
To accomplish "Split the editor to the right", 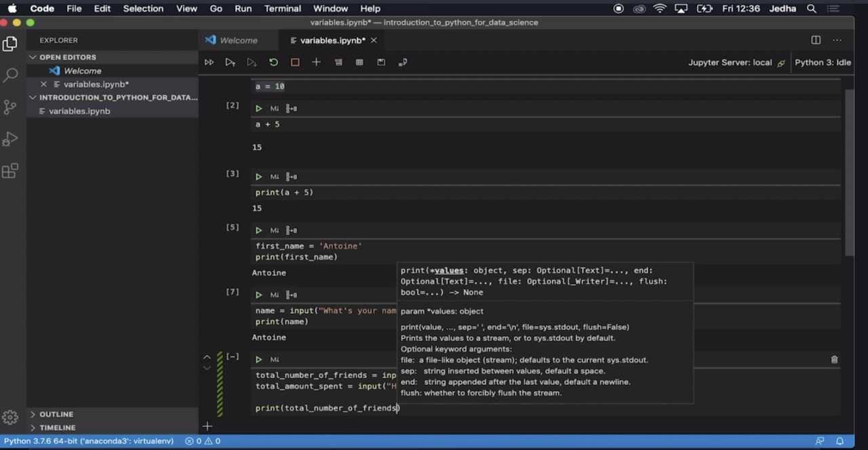I will click(x=816, y=41).
